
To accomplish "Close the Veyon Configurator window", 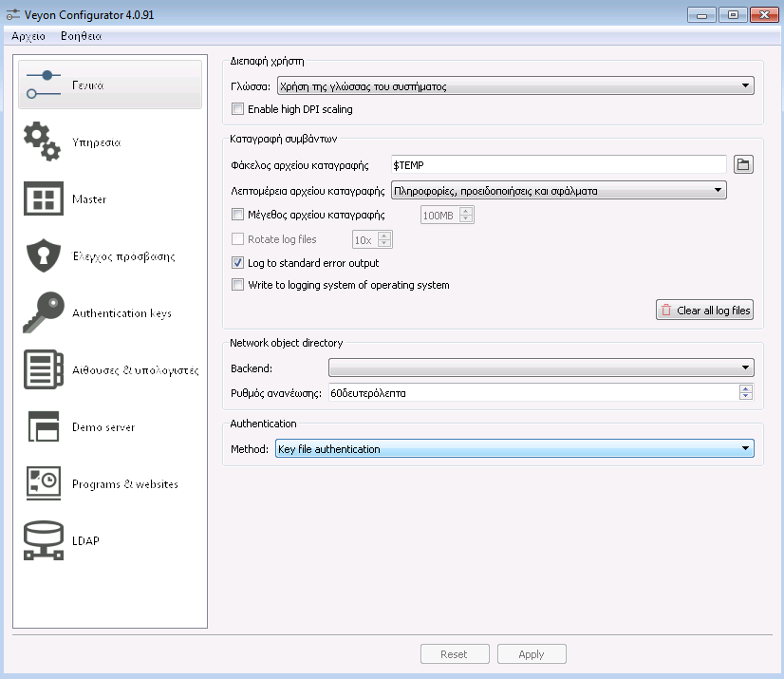I will tap(764, 15).
